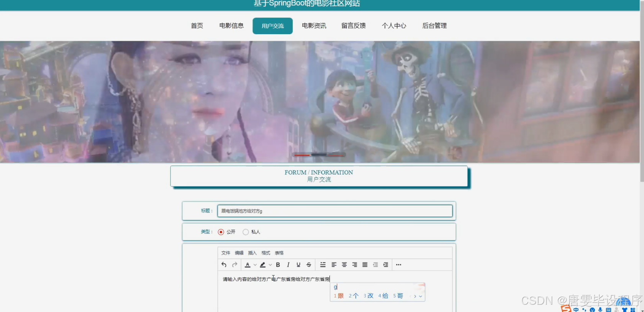Open the 编辑 editor menu

pos(239,253)
